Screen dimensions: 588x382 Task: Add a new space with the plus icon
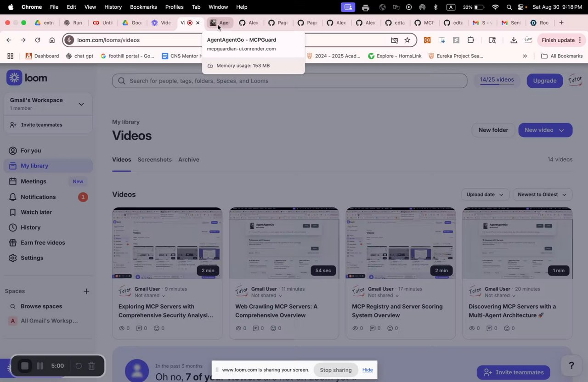pyautogui.click(x=86, y=291)
